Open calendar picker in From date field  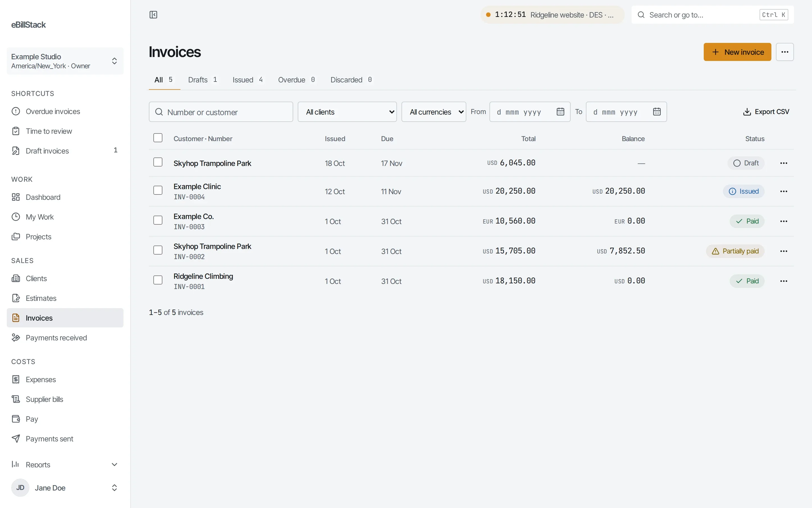pos(560,112)
